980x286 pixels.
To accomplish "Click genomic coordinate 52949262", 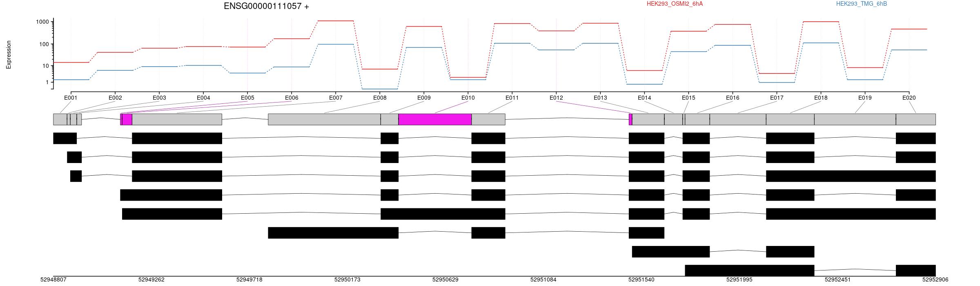I will [x=151, y=280].
